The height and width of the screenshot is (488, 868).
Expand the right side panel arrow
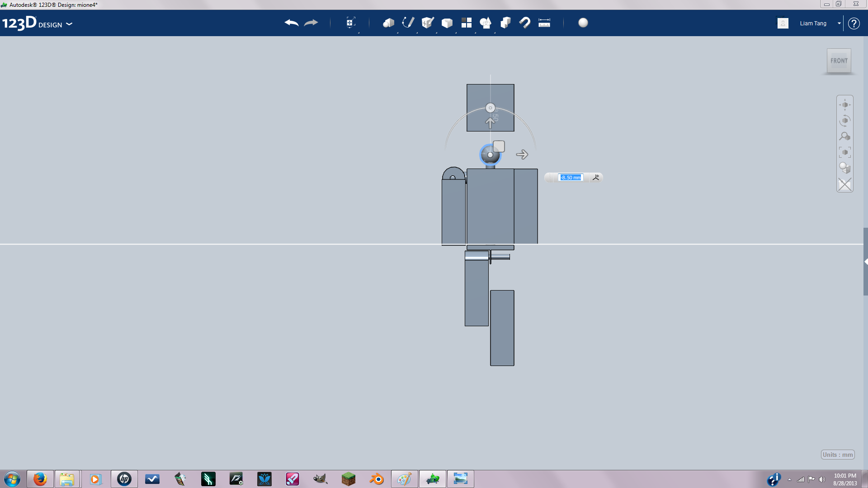click(x=866, y=262)
